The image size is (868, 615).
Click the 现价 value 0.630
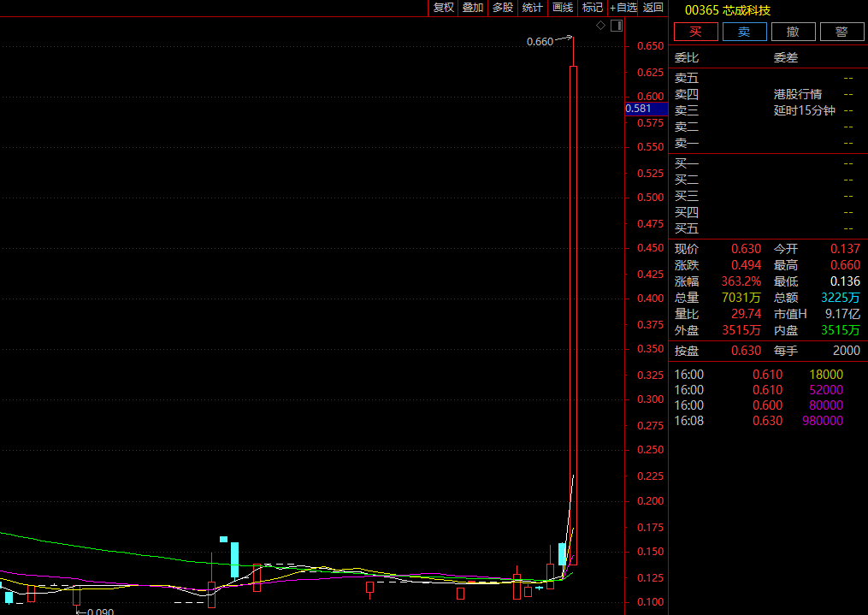(747, 249)
